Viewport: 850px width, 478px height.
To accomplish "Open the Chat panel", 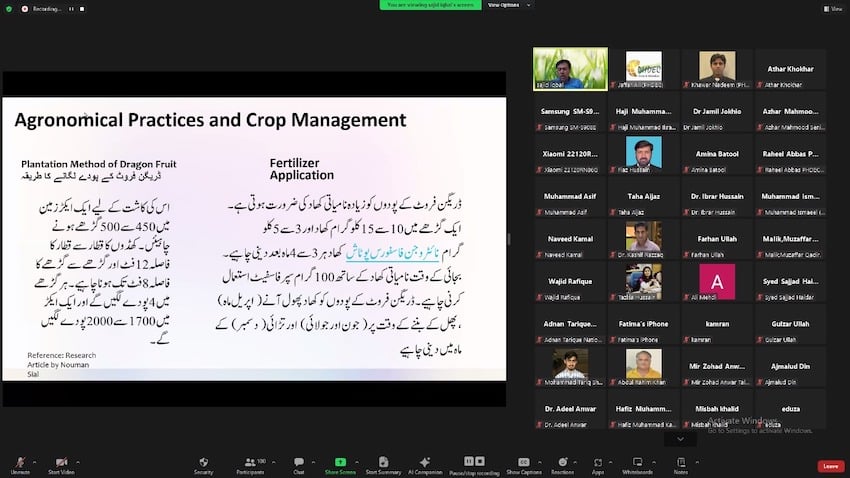I will point(298,464).
